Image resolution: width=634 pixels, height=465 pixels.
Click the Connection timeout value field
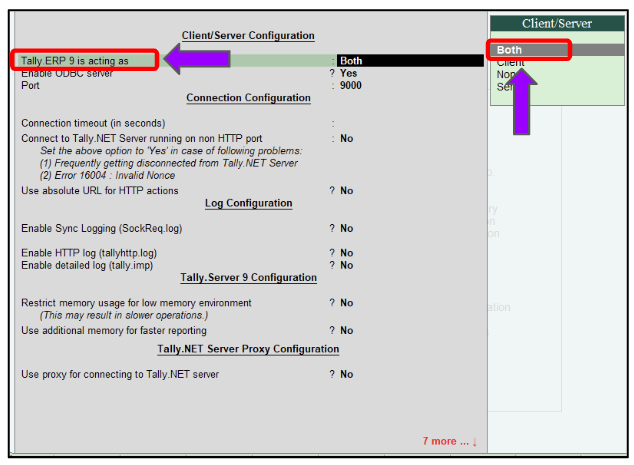pyautogui.click(x=410, y=123)
